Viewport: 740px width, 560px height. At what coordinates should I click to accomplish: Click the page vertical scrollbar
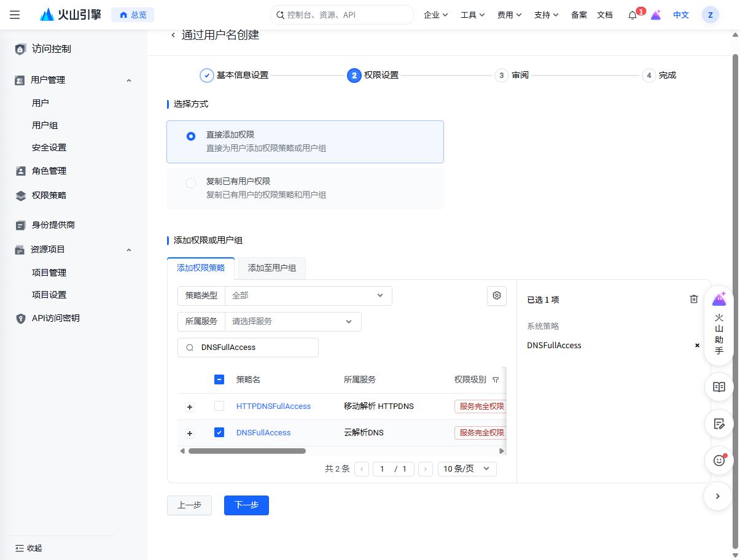[x=736, y=301]
